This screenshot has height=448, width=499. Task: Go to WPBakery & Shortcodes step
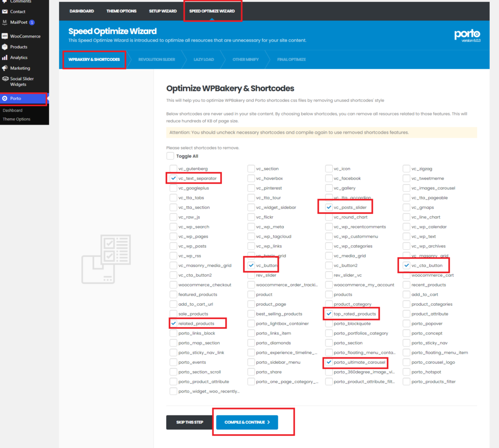coord(94,59)
